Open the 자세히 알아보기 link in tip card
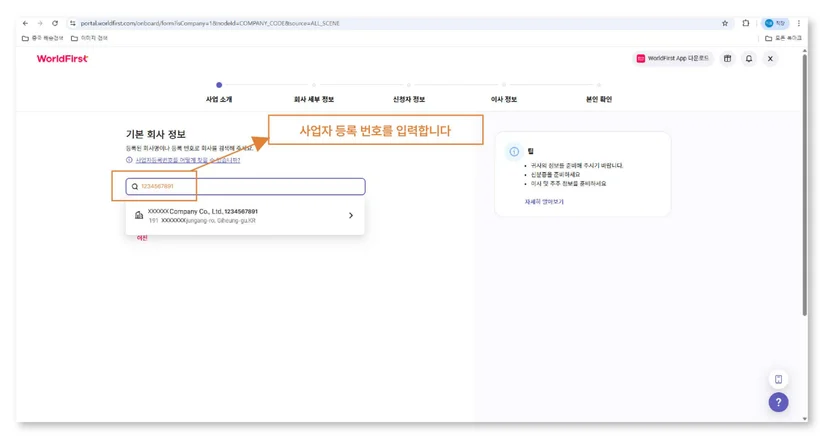The width and height of the screenshot is (828, 440). coord(544,202)
